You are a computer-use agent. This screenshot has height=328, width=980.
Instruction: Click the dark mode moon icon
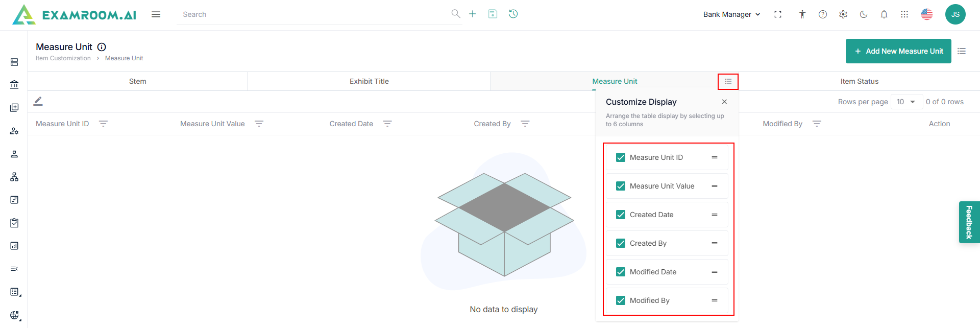point(864,14)
